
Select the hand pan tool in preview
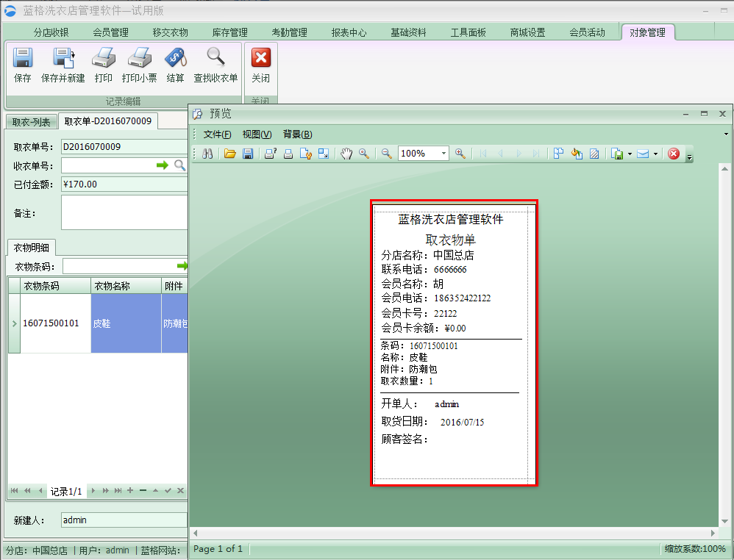click(x=346, y=154)
